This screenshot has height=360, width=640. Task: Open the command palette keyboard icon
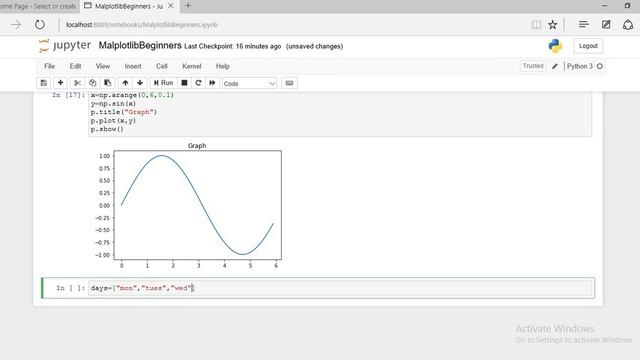[289, 83]
